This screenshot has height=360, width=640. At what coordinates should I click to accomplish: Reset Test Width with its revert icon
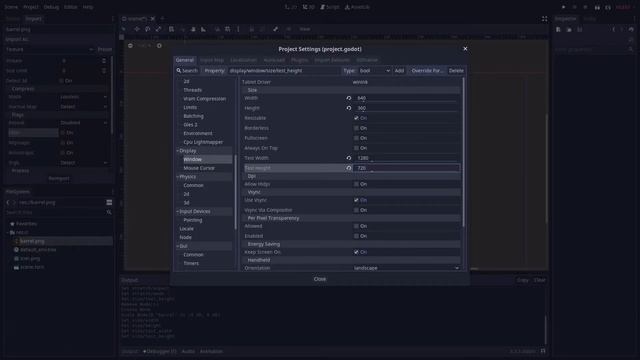tap(349, 158)
